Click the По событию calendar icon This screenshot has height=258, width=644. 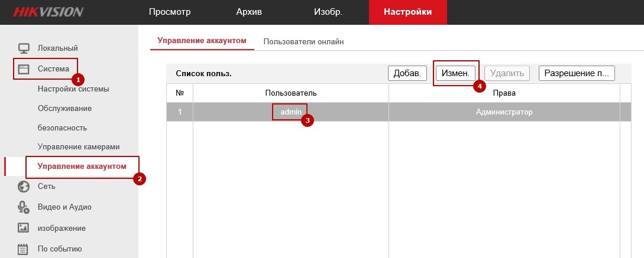[24, 249]
